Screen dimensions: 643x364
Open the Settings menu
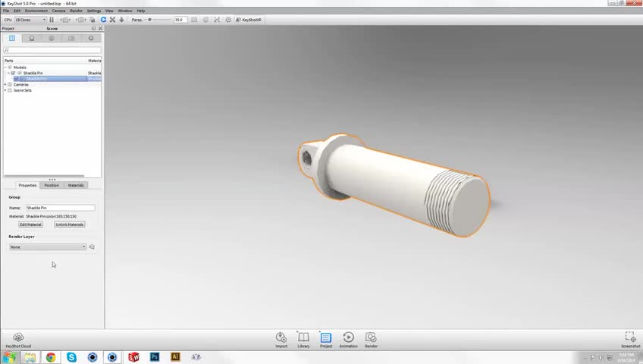click(x=94, y=11)
